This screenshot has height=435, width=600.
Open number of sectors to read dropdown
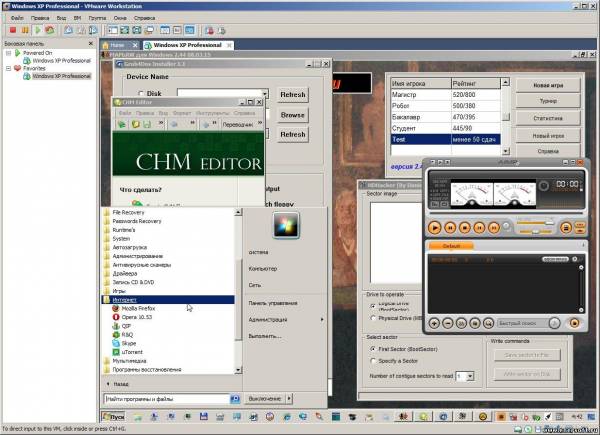click(470, 376)
